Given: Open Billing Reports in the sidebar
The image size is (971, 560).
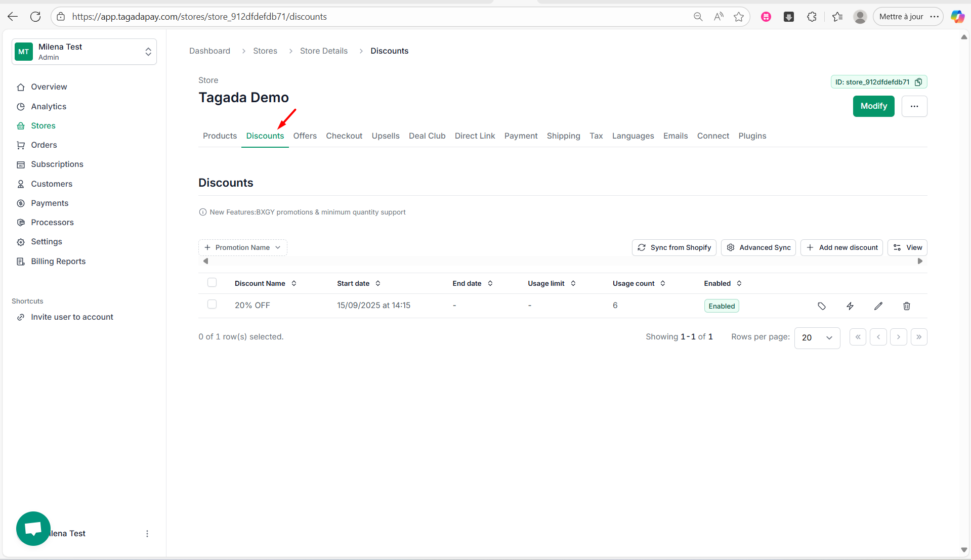Looking at the screenshot, I should (58, 262).
